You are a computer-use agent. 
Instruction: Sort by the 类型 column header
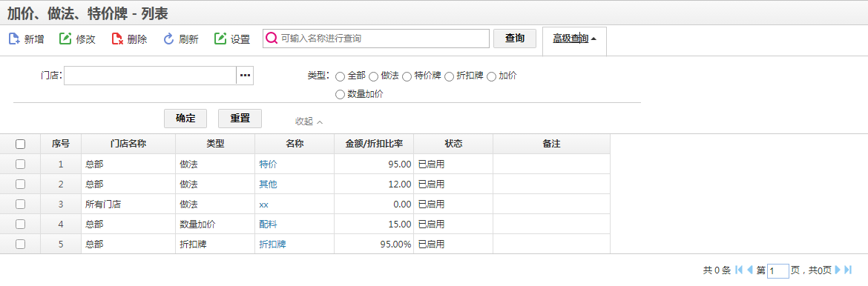tap(215, 144)
